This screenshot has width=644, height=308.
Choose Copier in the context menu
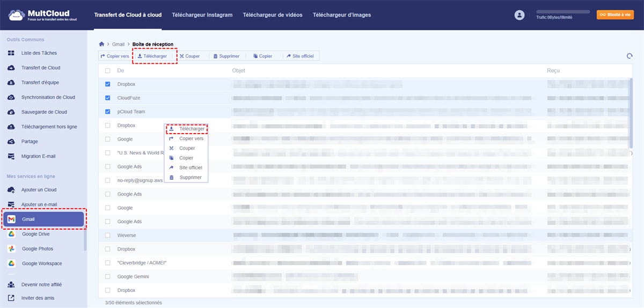pyautogui.click(x=186, y=158)
